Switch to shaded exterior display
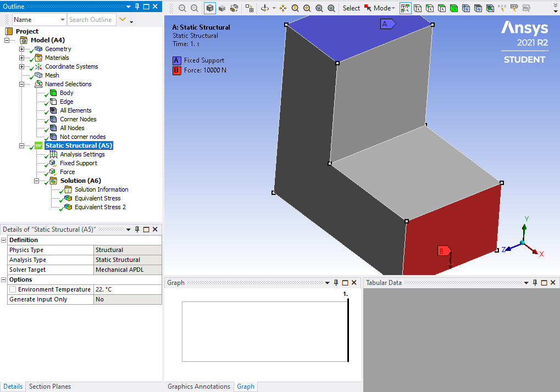Screen dimensions: 560x392 222,8
